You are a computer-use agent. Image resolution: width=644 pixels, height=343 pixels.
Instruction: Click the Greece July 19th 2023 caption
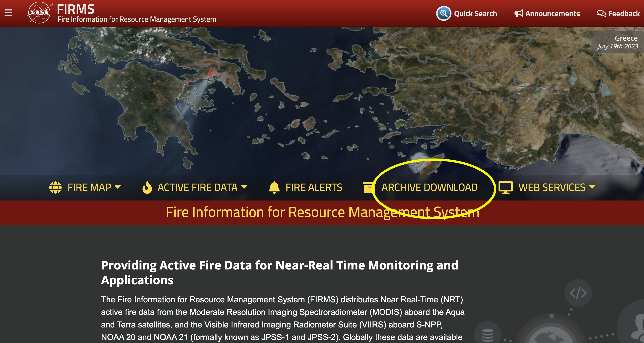click(x=618, y=42)
